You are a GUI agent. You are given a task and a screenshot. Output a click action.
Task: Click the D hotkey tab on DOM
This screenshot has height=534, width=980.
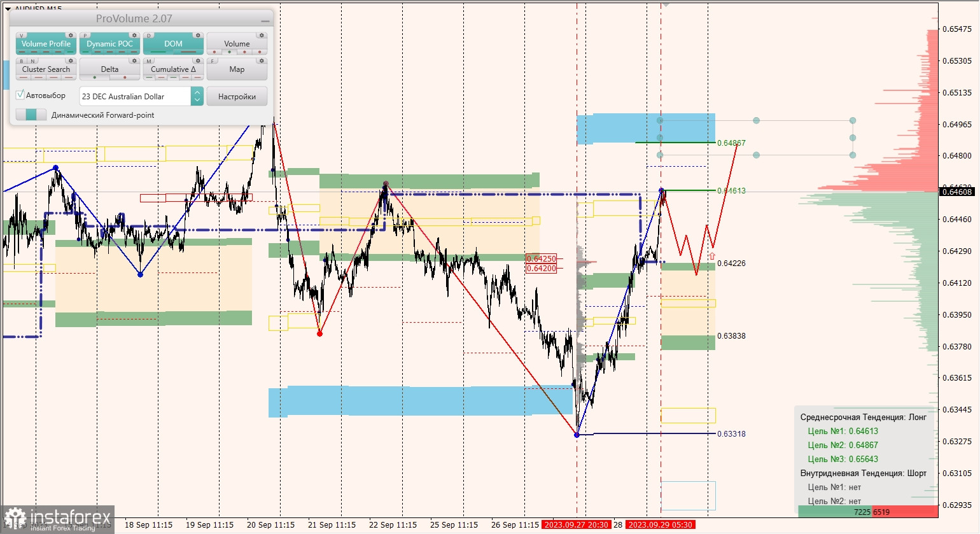point(149,36)
